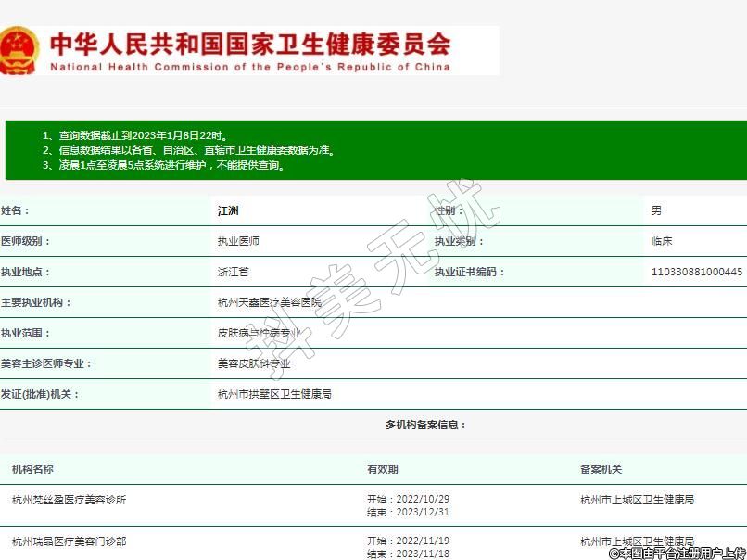
Task: Select certificate number 110330881000445
Action: pos(697,272)
